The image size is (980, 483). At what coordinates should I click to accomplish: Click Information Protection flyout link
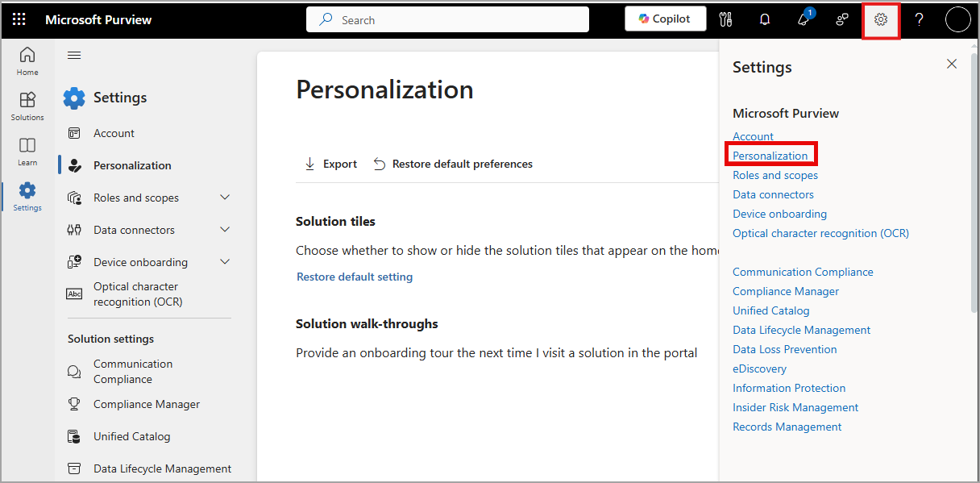pyautogui.click(x=789, y=388)
